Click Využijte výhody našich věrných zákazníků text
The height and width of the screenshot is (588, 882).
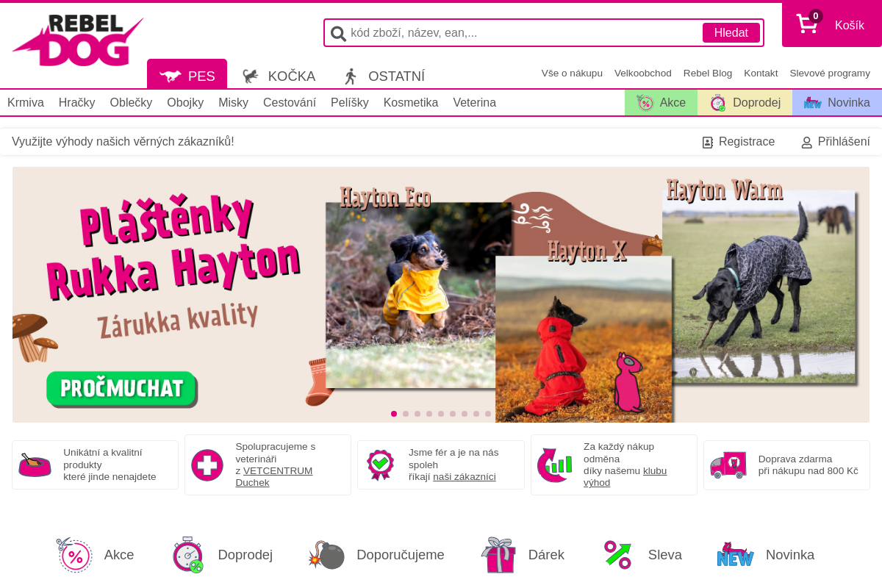123,141
